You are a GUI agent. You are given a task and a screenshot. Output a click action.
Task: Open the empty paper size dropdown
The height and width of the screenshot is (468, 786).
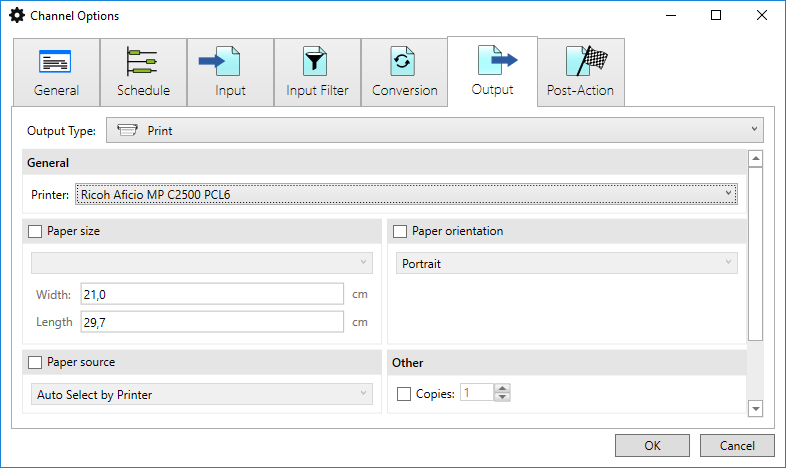202,263
